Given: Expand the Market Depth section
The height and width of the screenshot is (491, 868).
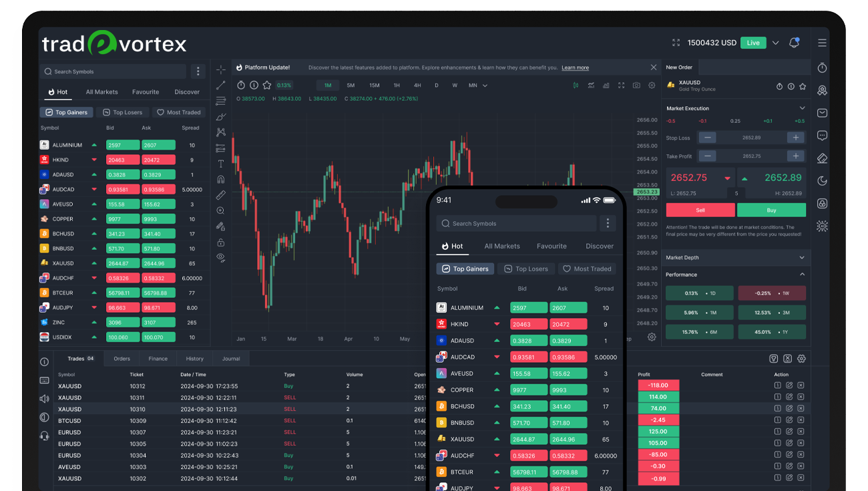Looking at the screenshot, I should [x=803, y=257].
